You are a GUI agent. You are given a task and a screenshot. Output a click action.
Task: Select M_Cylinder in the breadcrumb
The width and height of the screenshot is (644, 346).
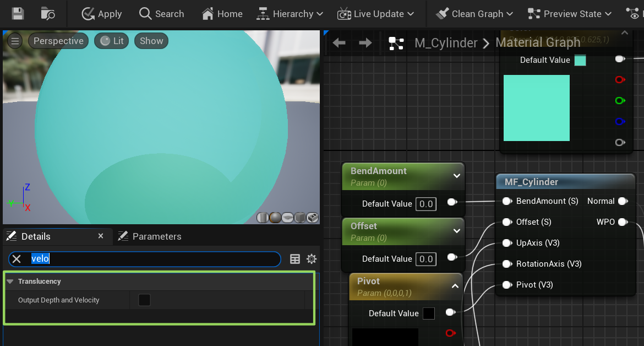click(x=446, y=43)
